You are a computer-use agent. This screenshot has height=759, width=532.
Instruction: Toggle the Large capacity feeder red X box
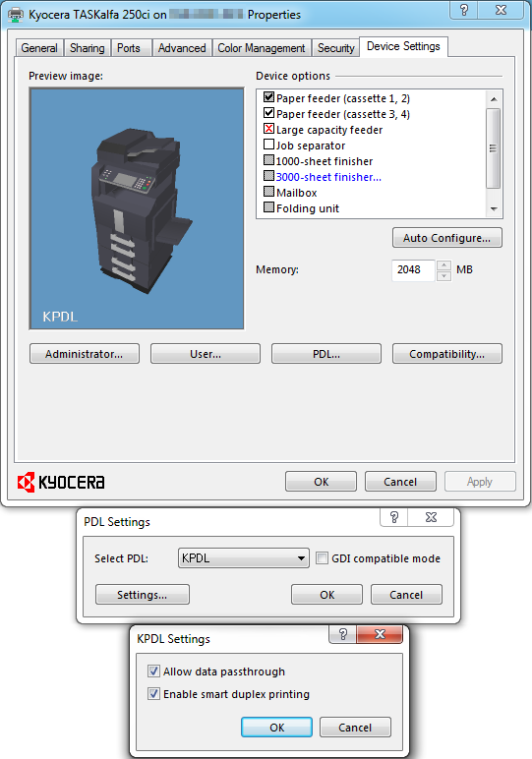(268, 129)
